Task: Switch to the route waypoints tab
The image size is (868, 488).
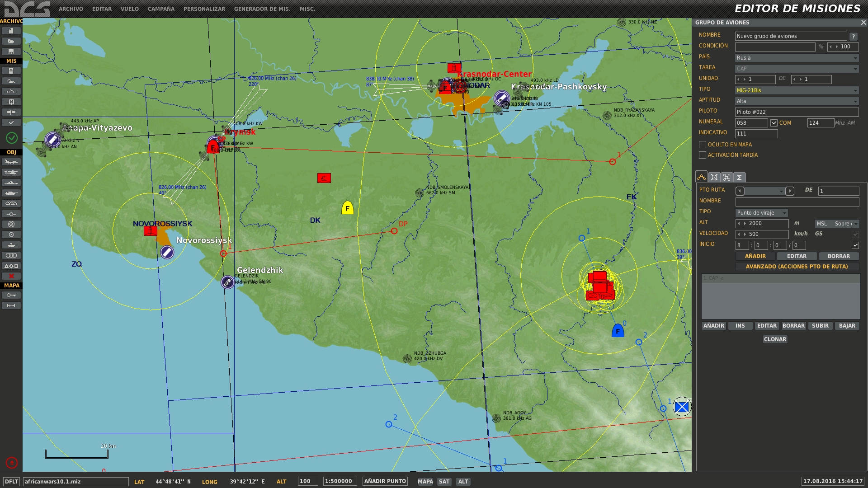Action: click(x=702, y=177)
